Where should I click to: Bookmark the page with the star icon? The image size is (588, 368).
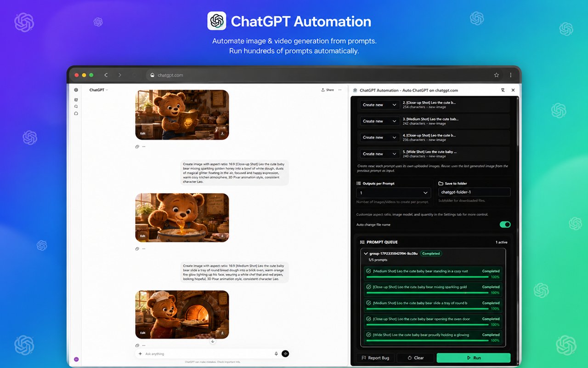(x=497, y=75)
